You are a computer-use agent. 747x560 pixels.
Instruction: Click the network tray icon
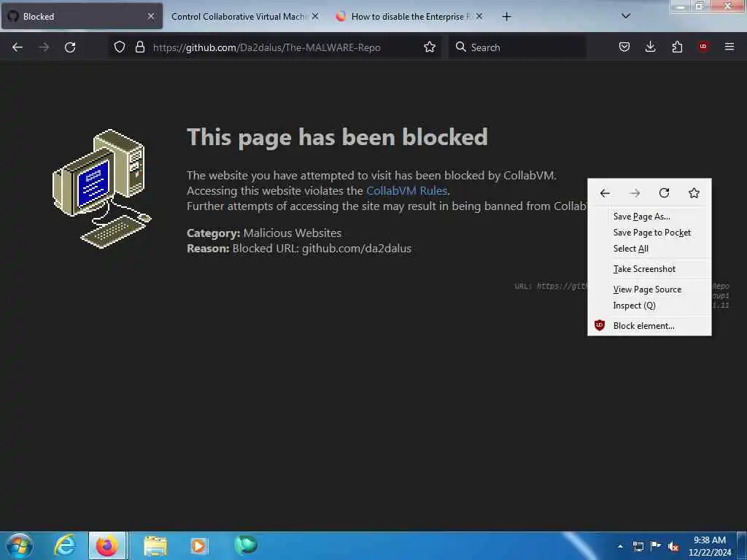(638, 546)
